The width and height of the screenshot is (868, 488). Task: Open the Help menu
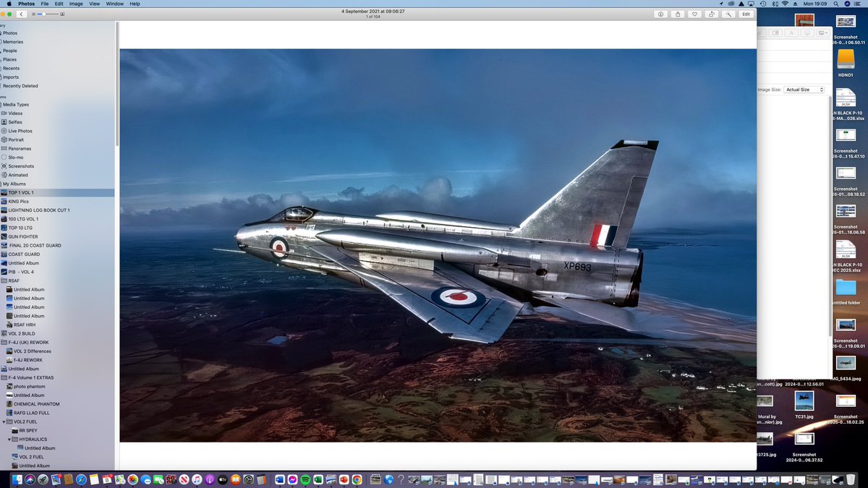pyautogui.click(x=135, y=4)
